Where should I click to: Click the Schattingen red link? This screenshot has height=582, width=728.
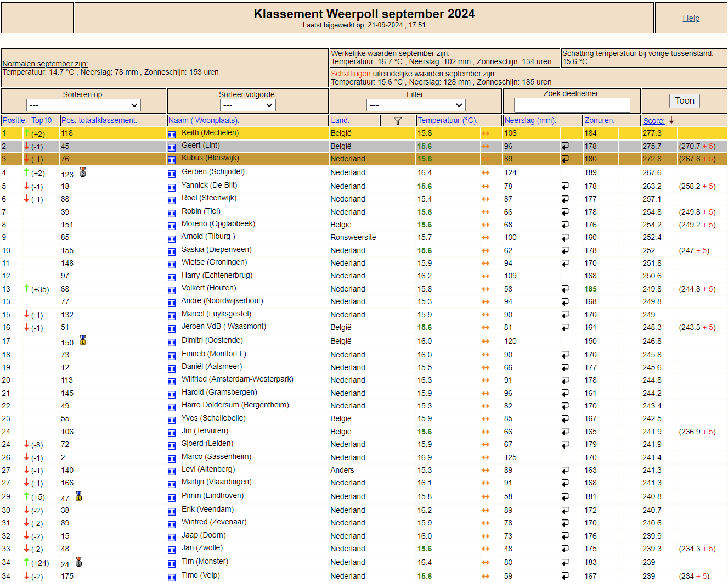351,74
